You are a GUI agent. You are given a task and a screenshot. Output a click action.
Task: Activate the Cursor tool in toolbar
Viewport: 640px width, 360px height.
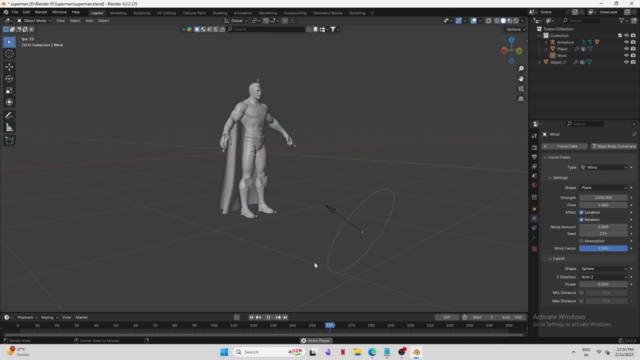tap(9, 54)
